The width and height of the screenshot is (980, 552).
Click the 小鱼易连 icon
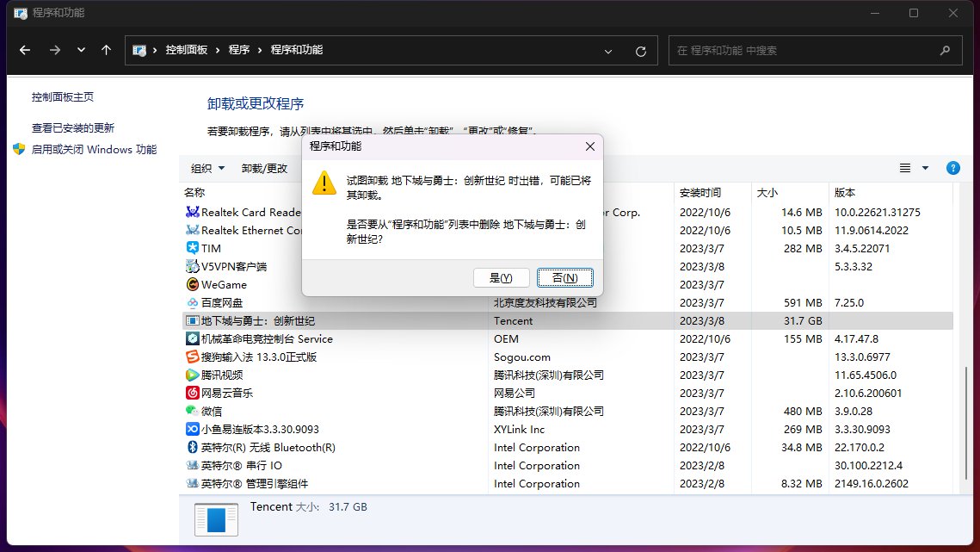(x=193, y=429)
